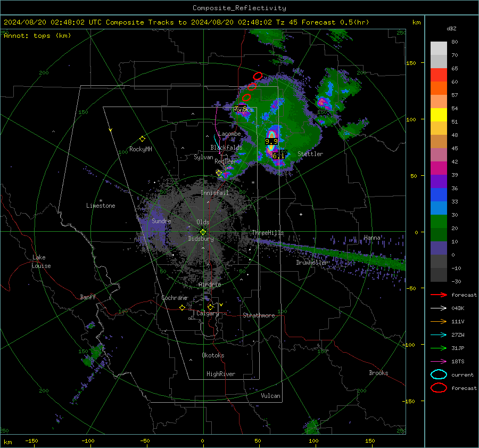Click the Sylvan label

point(203,157)
